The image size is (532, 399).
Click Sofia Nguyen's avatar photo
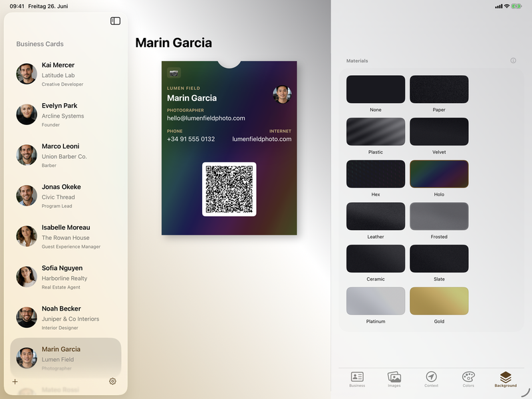tap(27, 277)
